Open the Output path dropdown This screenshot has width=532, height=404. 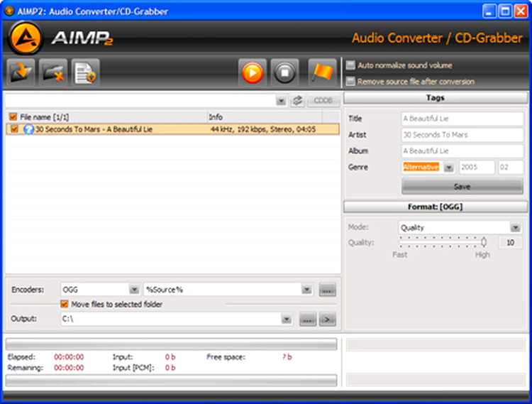[x=287, y=319]
